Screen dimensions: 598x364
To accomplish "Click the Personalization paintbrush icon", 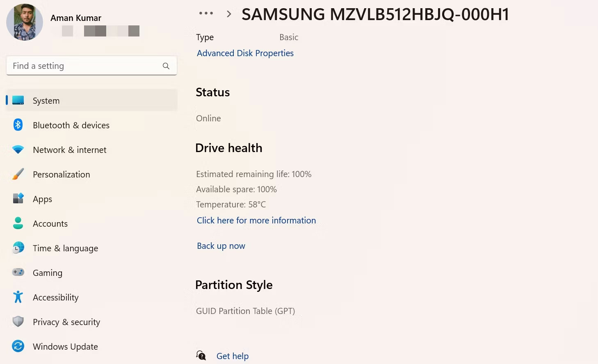I will (x=18, y=174).
